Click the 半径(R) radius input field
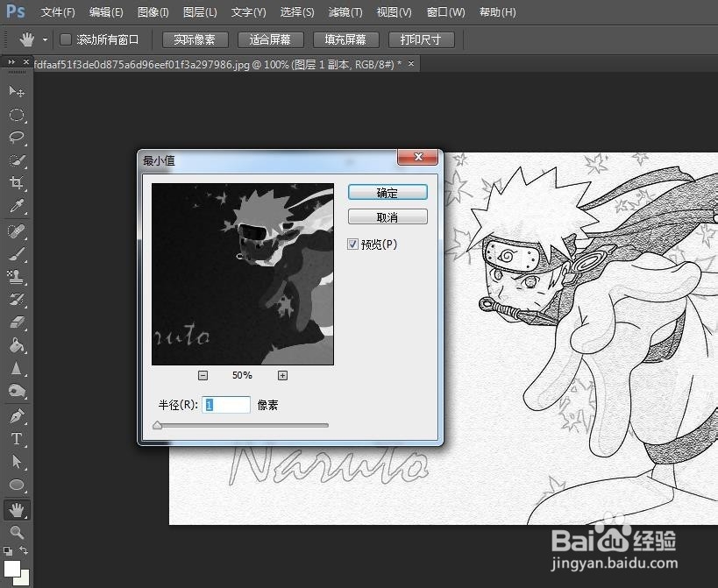 [x=226, y=405]
